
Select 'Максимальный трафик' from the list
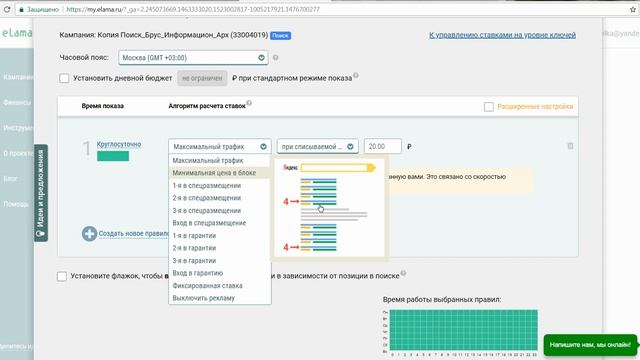point(220,160)
